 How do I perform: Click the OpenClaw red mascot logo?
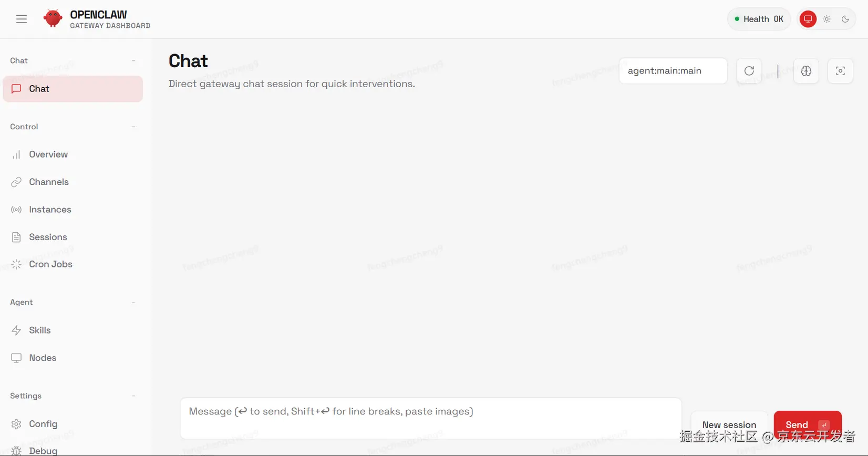53,19
